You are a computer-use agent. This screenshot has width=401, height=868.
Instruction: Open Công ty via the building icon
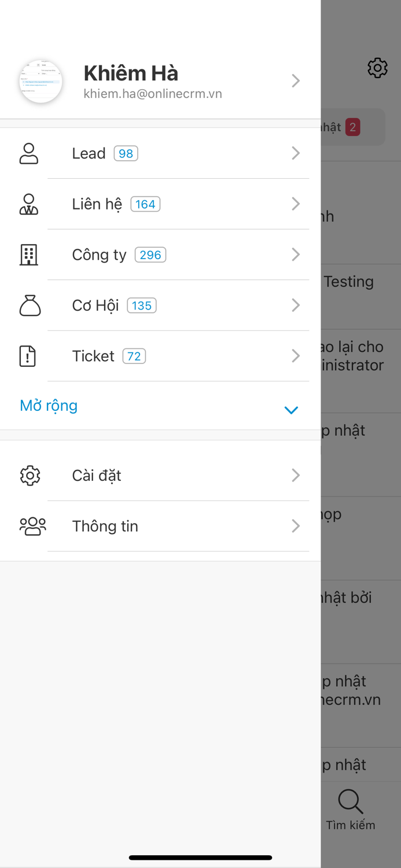pyautogui.click(x=30, y=255)
